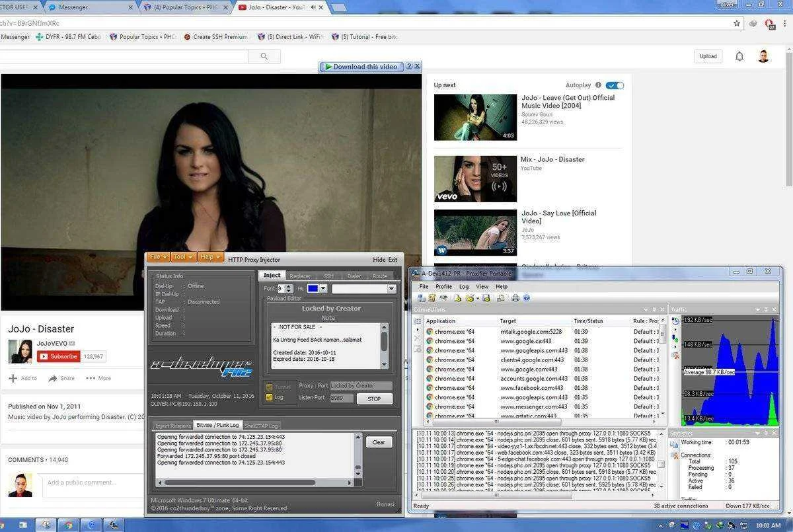Click Autoplay info icon

pyautogui.click(x=598, y=85)
